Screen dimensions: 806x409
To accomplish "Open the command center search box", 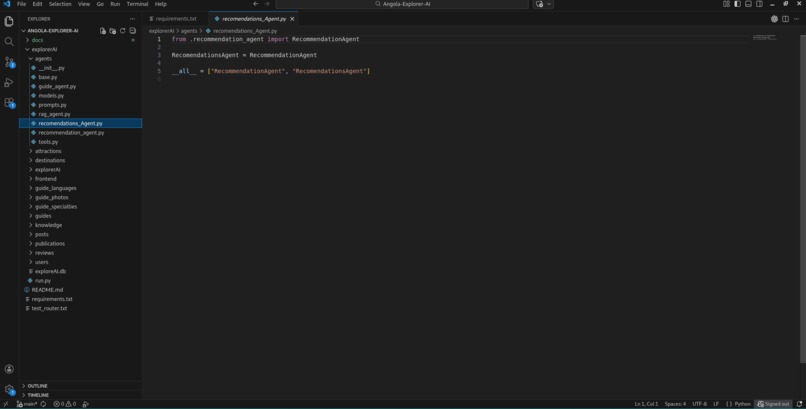I will 402,4.
